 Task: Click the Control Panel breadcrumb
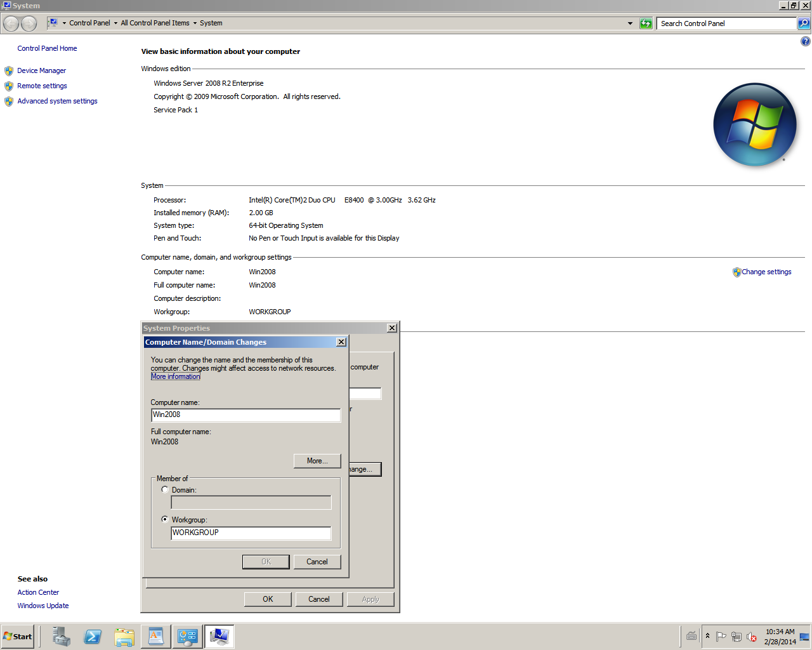coord(89,23)
